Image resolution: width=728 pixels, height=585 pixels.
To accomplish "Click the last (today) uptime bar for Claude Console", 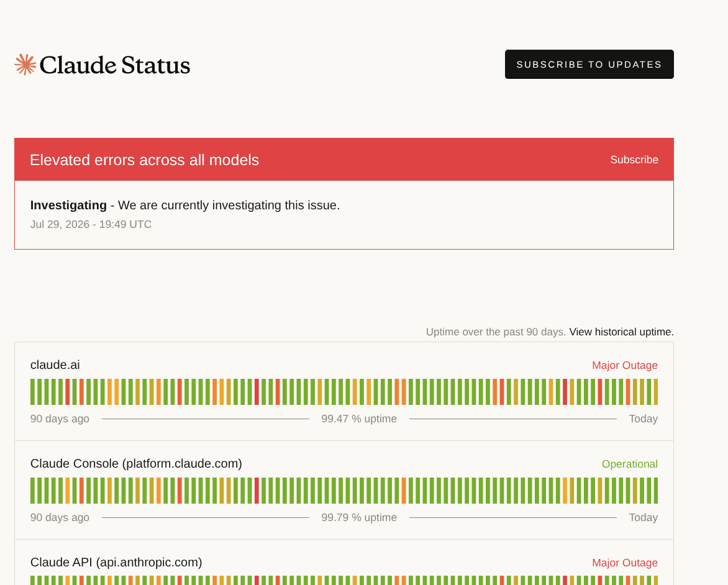I will pos(655,491).
